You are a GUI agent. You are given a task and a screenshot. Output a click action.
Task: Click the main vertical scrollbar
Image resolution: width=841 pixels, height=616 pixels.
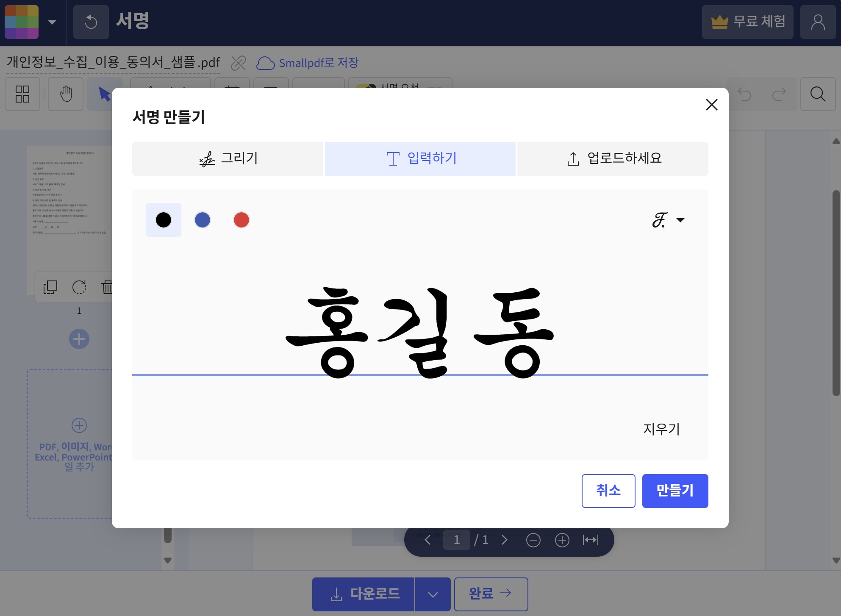(836, 293)
